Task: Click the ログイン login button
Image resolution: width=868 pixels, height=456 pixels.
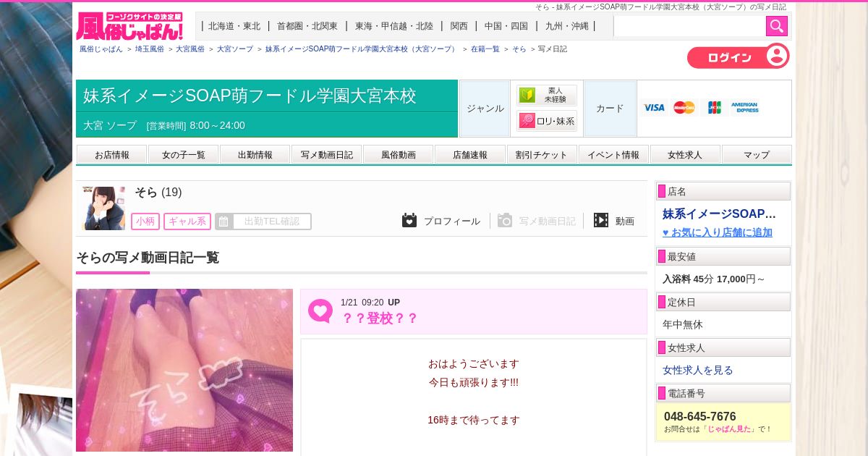Action: [738, 57]
